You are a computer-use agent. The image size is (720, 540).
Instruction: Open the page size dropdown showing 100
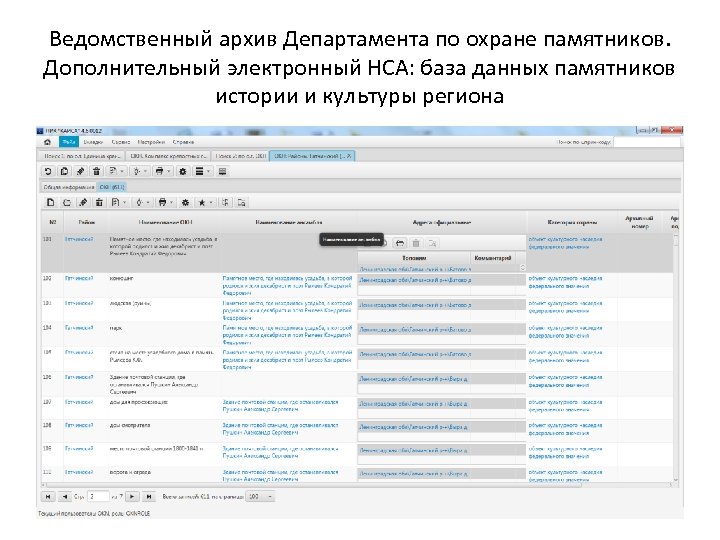point(260,497)
